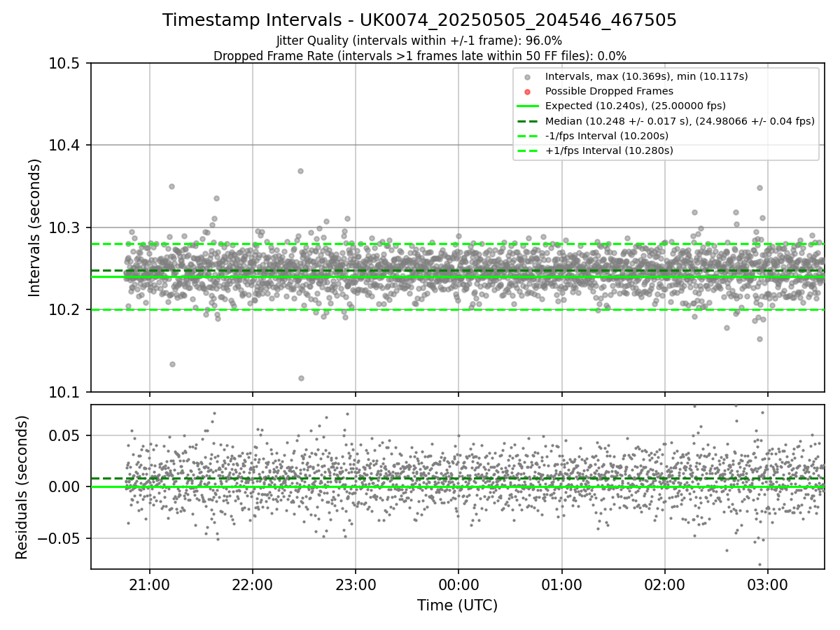
Task: Click the 'Dropped Frame Rate' subtitle line
Action: pyautogui.click(x=419, y=55)
